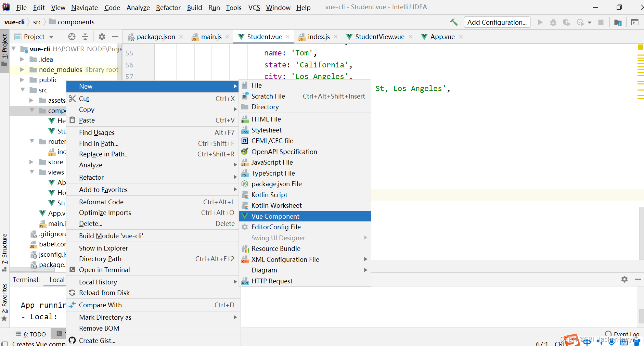
Task: Click the Run with Coverage shield icon
Action: point(567,22)
